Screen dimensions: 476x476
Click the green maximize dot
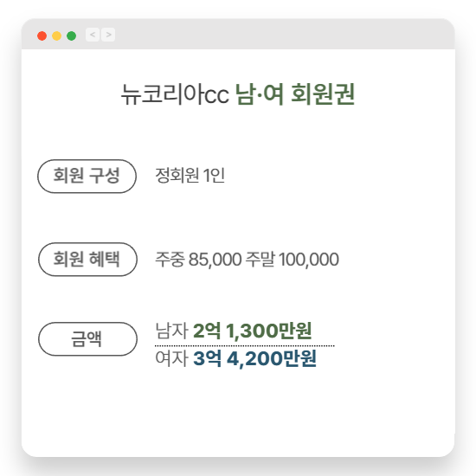pos(71,35)
